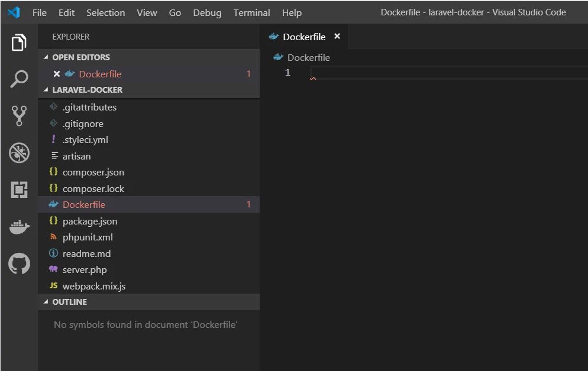Click the Explorer panel title
This screenshot has width=588, height=371.
70,37
